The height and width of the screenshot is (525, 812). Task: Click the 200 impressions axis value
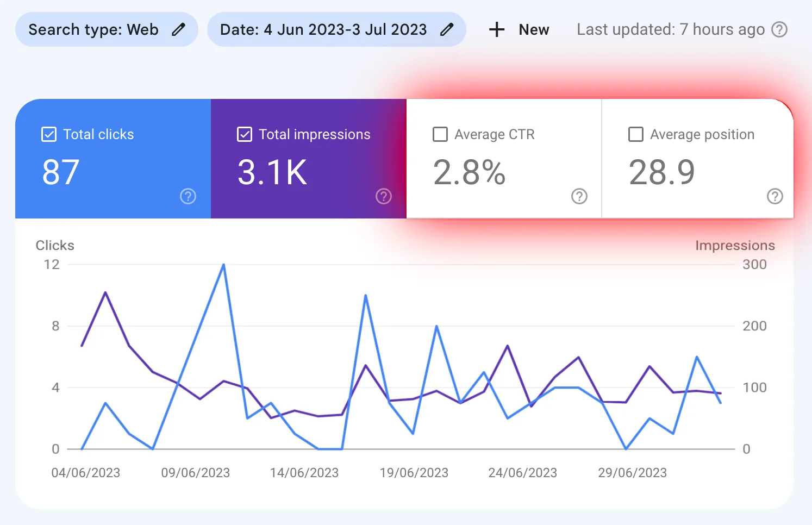(754, 326)
